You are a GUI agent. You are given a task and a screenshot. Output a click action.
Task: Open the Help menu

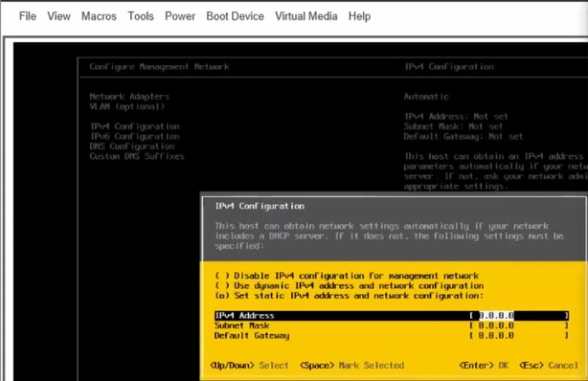tap(359, 16)
